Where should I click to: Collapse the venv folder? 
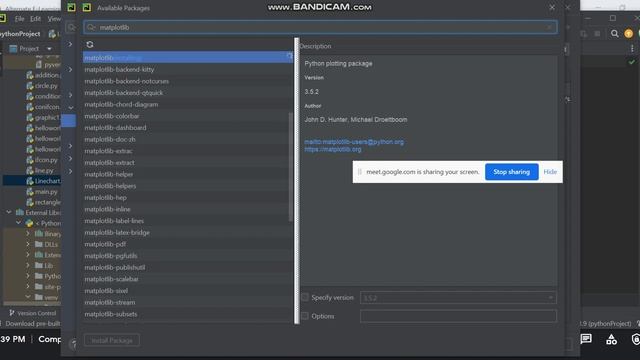click(28, 297)
